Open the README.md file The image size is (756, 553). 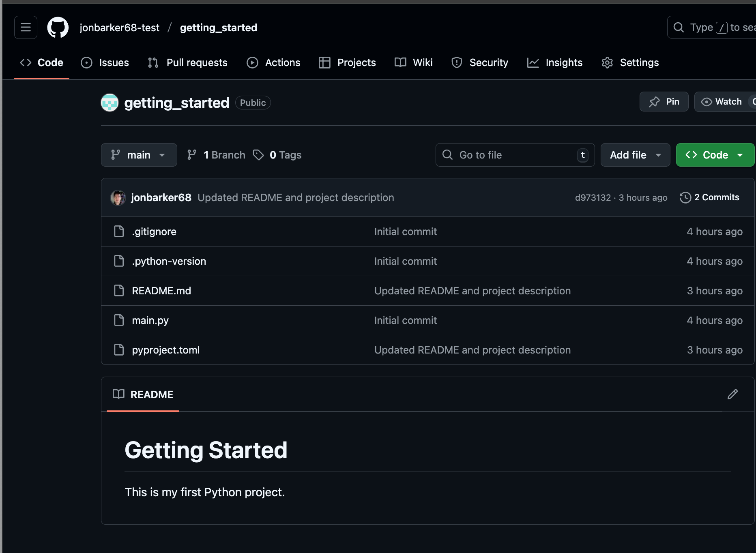161,291
